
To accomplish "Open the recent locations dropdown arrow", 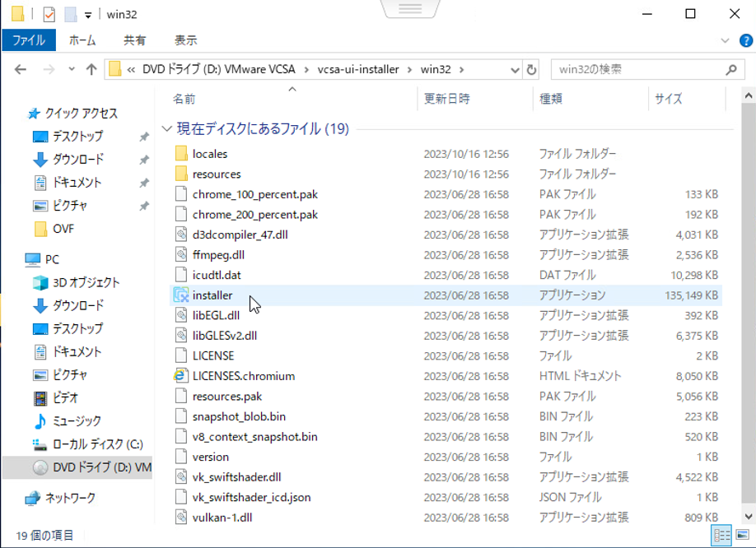I will pyautogui.click(x=72, y=70).
